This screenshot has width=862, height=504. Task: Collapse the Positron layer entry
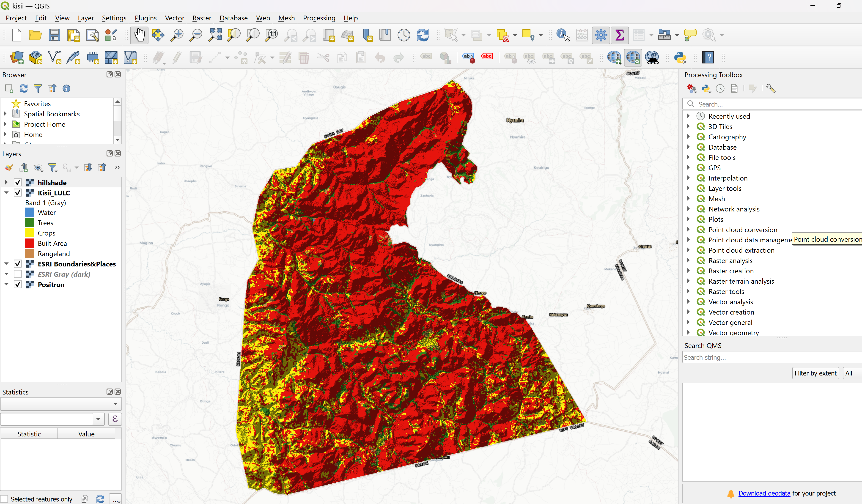point(6,285)
